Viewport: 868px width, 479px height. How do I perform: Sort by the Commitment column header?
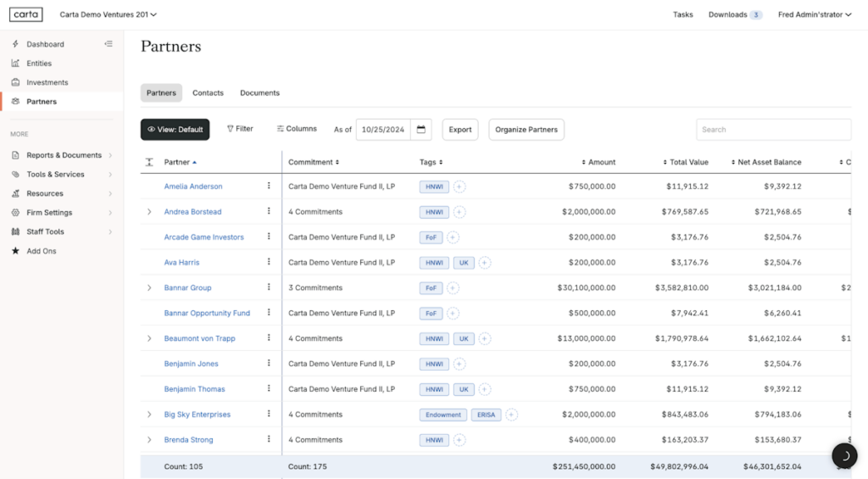click(x=314, y=162)
